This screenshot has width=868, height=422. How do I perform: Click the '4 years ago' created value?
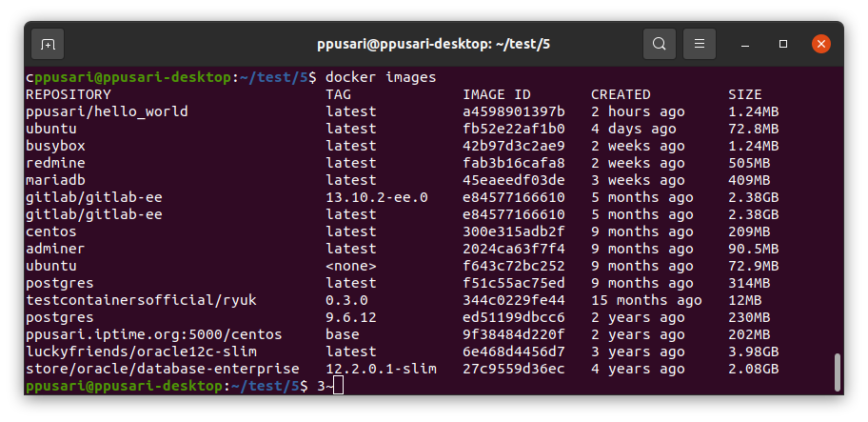point(638,369)
